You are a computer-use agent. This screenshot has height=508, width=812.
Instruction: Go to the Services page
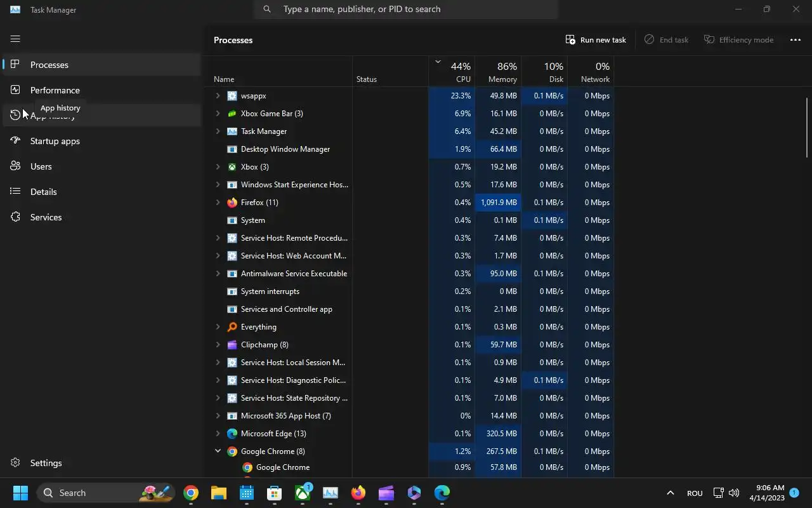tap(101, 217)
